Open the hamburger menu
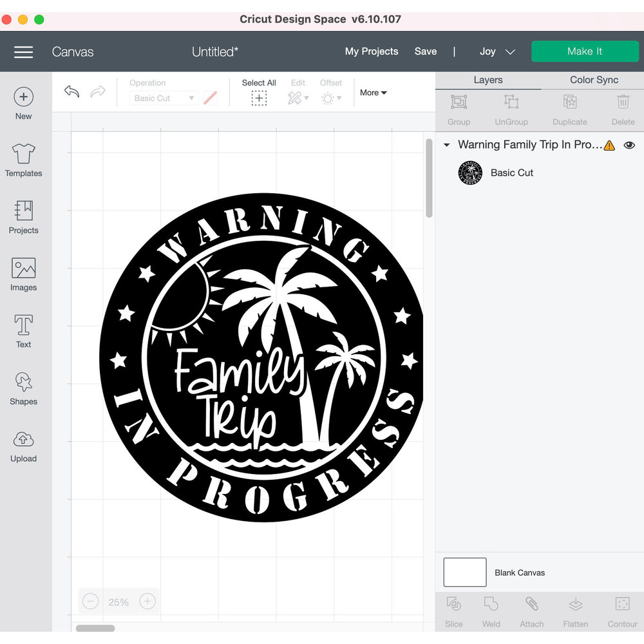Image resolution: width=644 pixels, height=644 pixels. tap(23, 52)
